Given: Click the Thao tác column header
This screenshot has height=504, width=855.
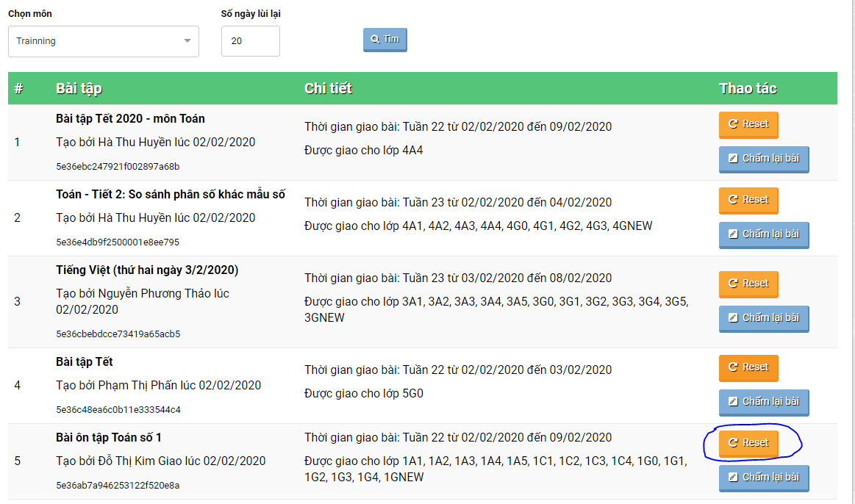Looking at the screenshot, I should pyautogui.click(x=748, y=89).
